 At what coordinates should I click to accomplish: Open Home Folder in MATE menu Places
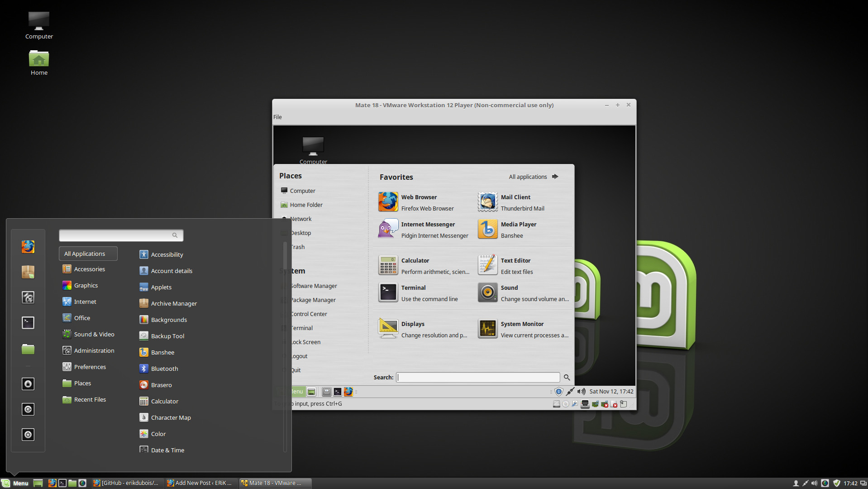click(x=302, y=205)
